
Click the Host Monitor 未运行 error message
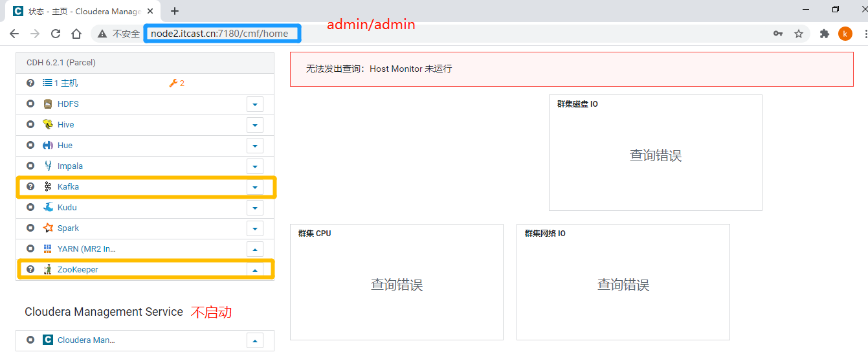[x=379, y=69]
